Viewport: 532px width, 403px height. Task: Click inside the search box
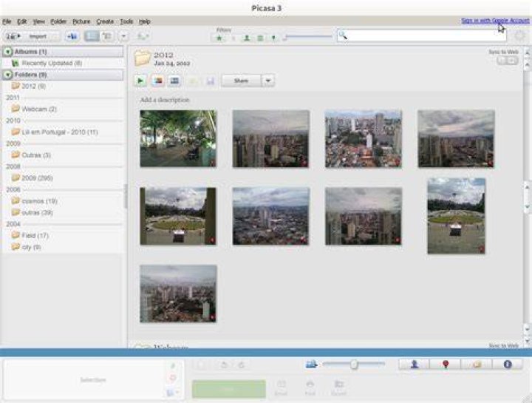point(422,35)
